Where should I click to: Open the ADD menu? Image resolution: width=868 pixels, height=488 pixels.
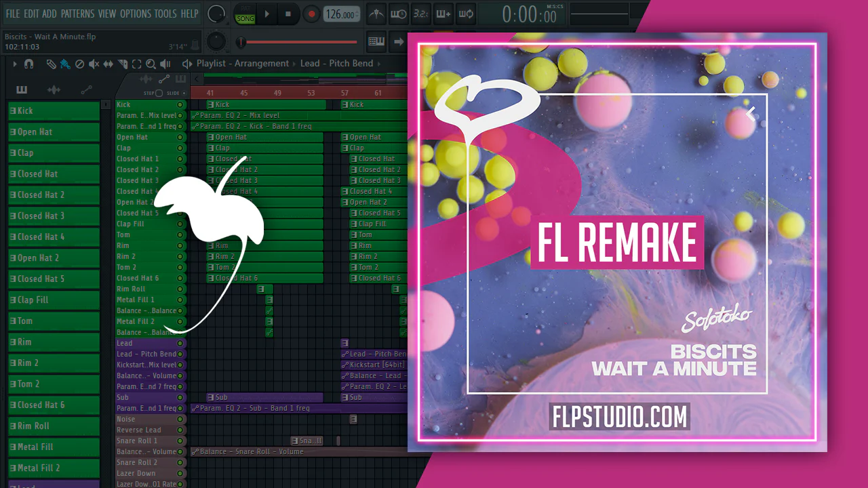[x=50, y=14]
